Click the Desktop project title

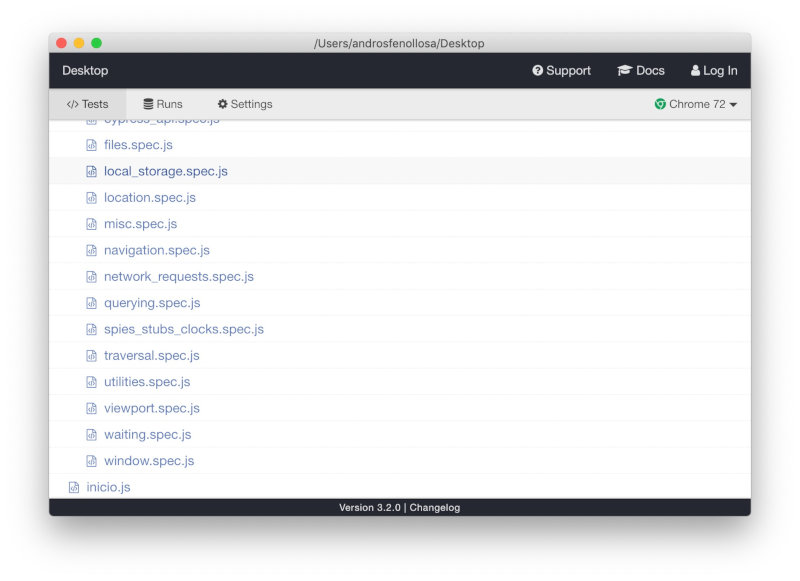[x=85, y=71]
